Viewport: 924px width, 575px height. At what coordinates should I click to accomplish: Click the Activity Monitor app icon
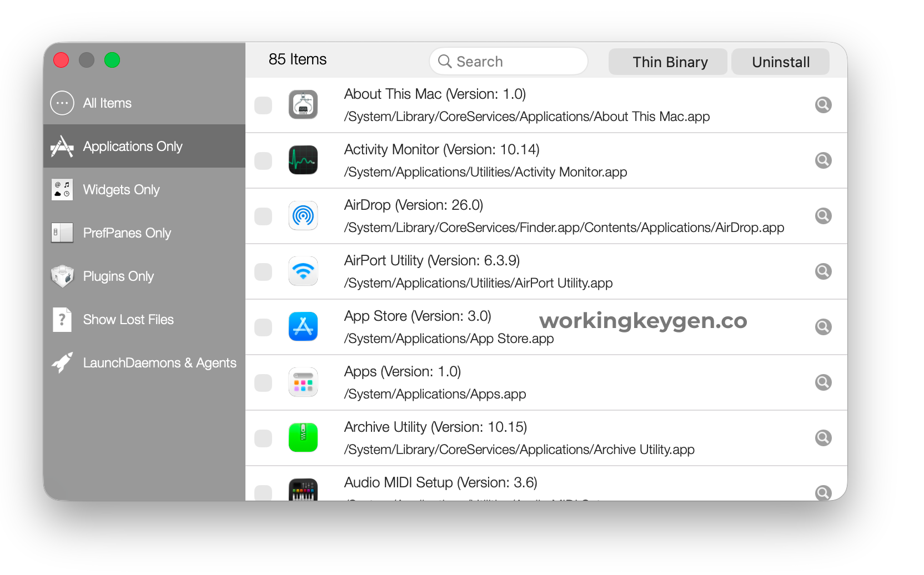303,160
